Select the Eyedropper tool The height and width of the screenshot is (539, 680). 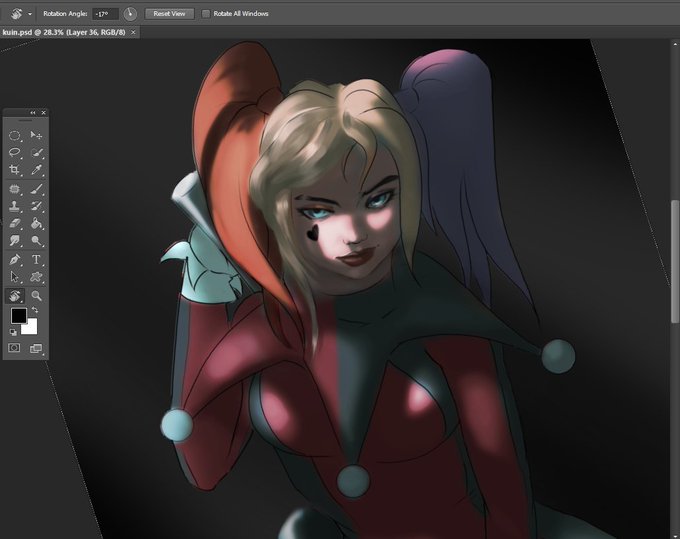[x=36, y=170]
